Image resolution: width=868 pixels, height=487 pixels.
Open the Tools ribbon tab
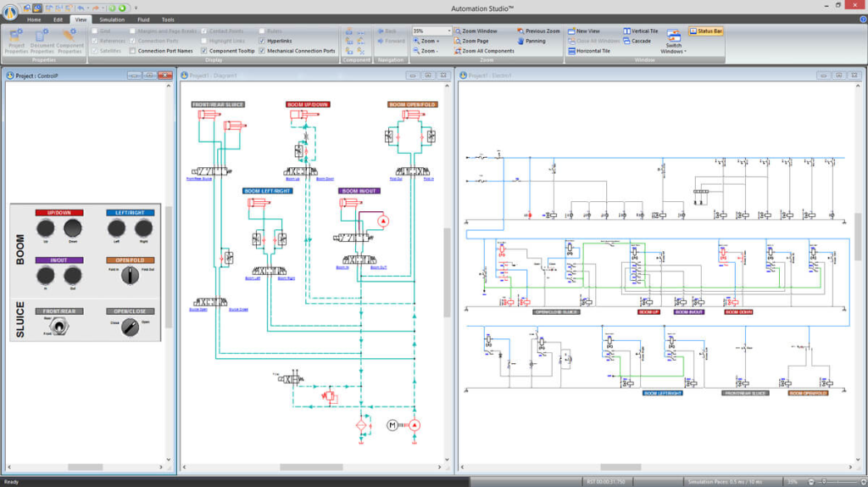[x=168, y=20]
